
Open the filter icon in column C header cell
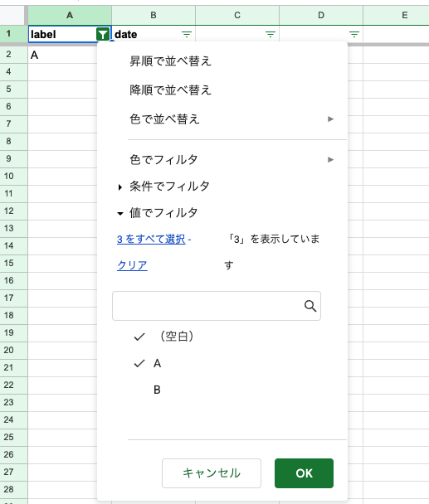[271, 34]
